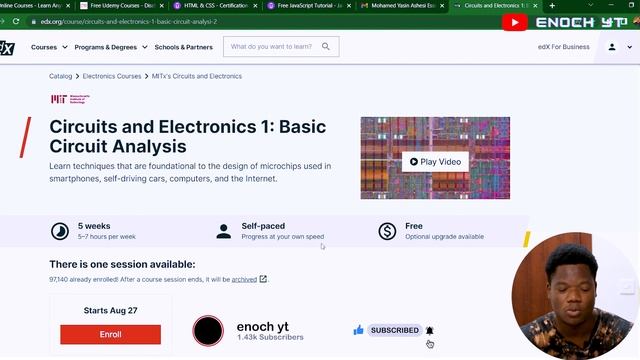Switch to the HTML & CSS Certification tab
Screen dimensions: 640x360
[x=216, y=6]
